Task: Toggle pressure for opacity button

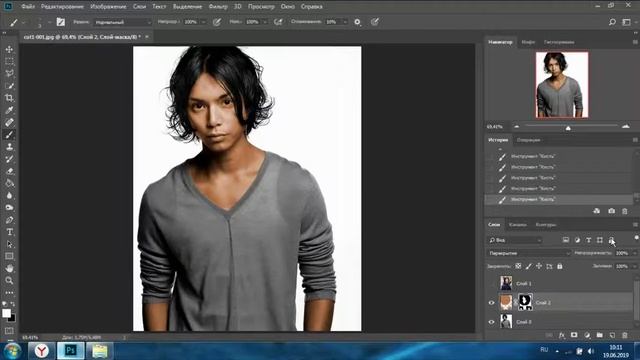Action: pyautogui.click(x=217, y=22)
